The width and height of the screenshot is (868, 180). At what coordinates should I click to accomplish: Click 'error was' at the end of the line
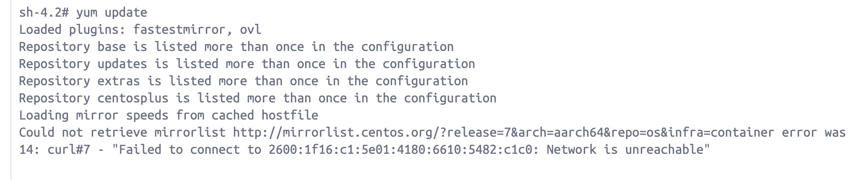(814, 132)
